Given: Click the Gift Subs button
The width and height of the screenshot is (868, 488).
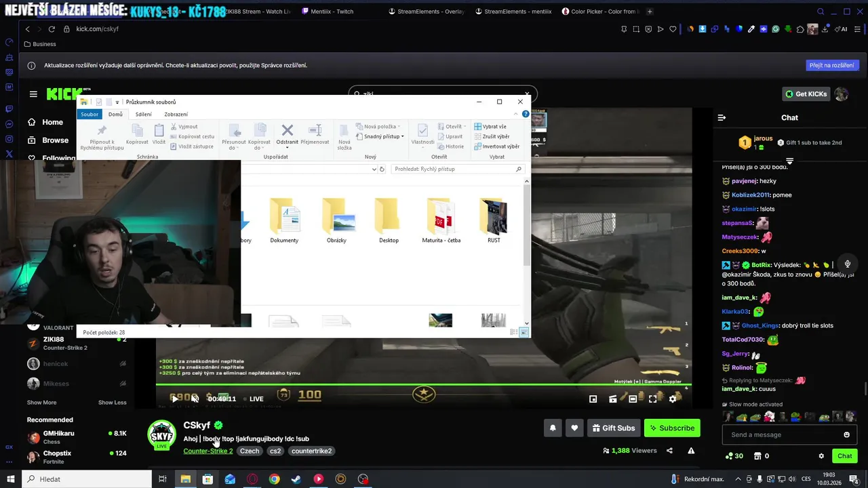Looking at the screenshot, I should [x=614, y=428].
